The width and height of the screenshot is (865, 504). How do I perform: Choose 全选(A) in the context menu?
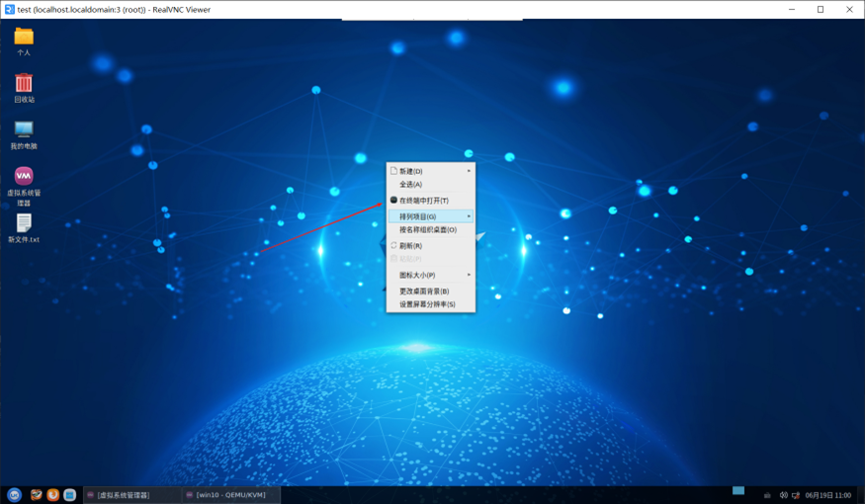pos(411,184)
